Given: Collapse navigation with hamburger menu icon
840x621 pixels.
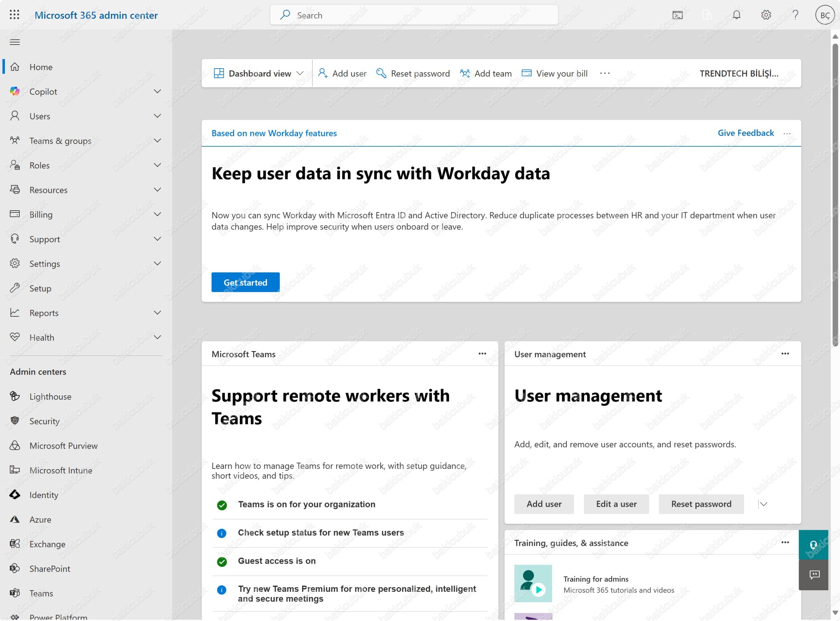Looking at the screenshot, I should (15, 42).
